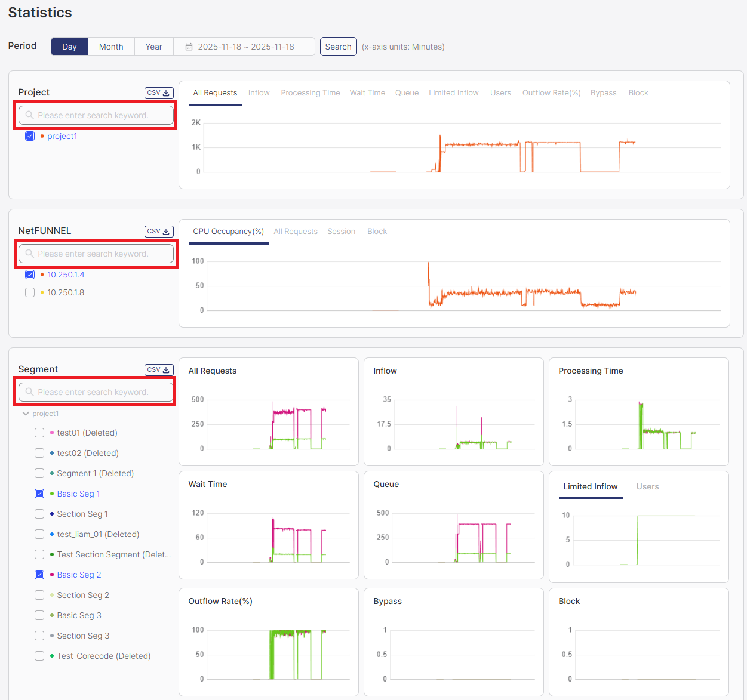Open the Session tab in NetFUNNEL
The height and width of the screenshot is (700, 747).
tap(341, 232)
